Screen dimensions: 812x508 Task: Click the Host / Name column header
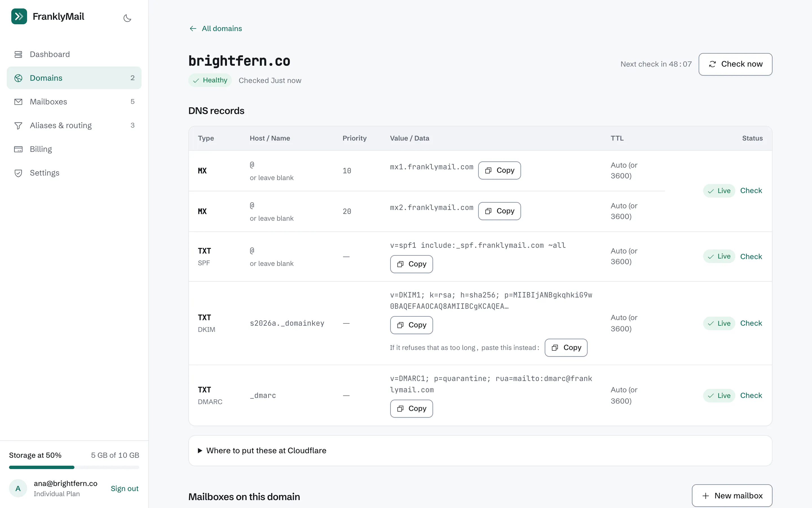(270, 138)
